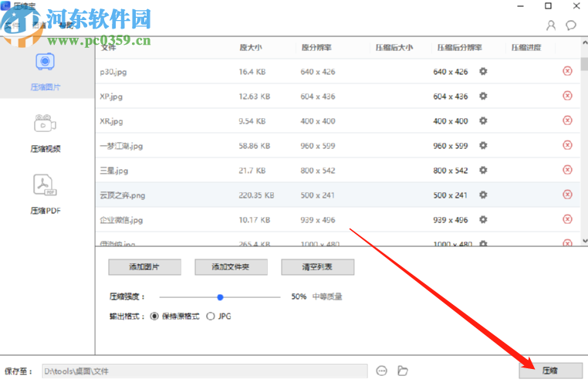
Task: Maximize the application window
Action: pyautogui.click(x=548, y=6)
